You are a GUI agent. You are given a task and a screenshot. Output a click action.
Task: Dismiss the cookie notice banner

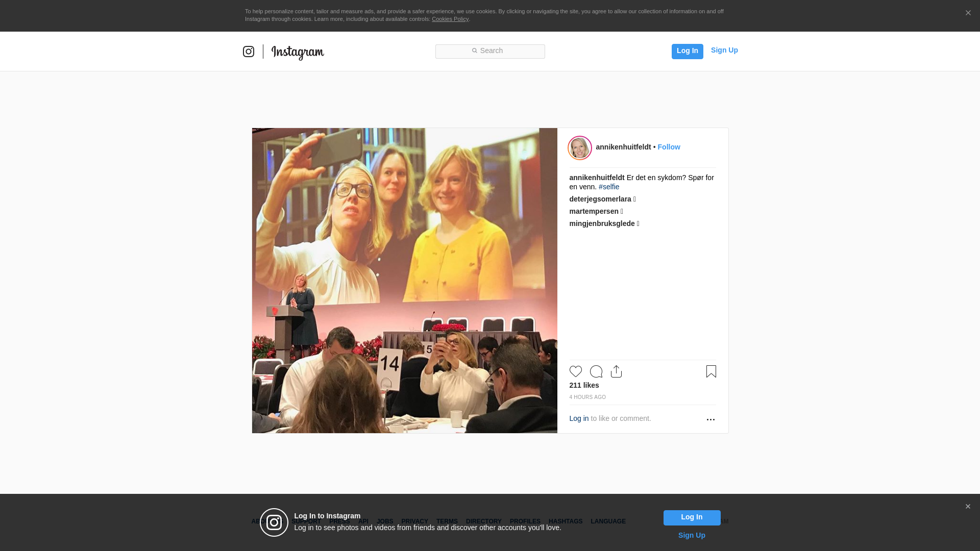(968, 13)
